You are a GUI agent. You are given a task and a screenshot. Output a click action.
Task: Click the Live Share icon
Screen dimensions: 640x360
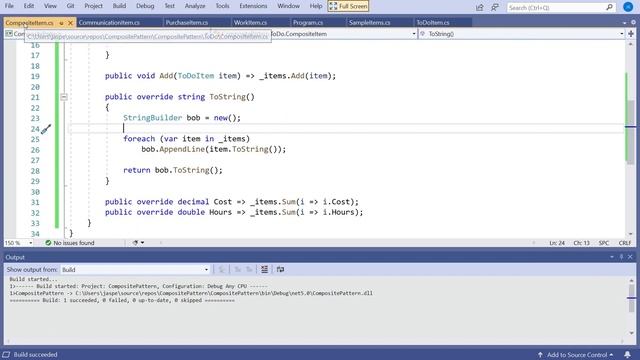480,7
